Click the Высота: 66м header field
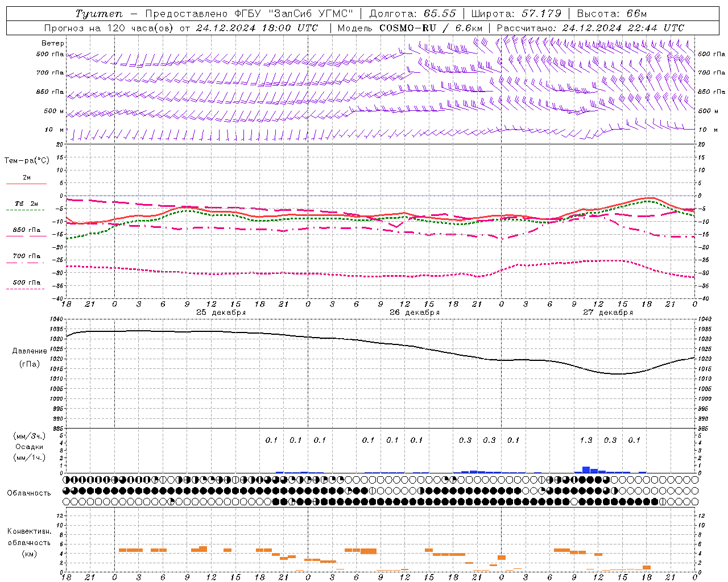Image resolution: width=728 pixels, height=582 pixels. pos(611,14)
